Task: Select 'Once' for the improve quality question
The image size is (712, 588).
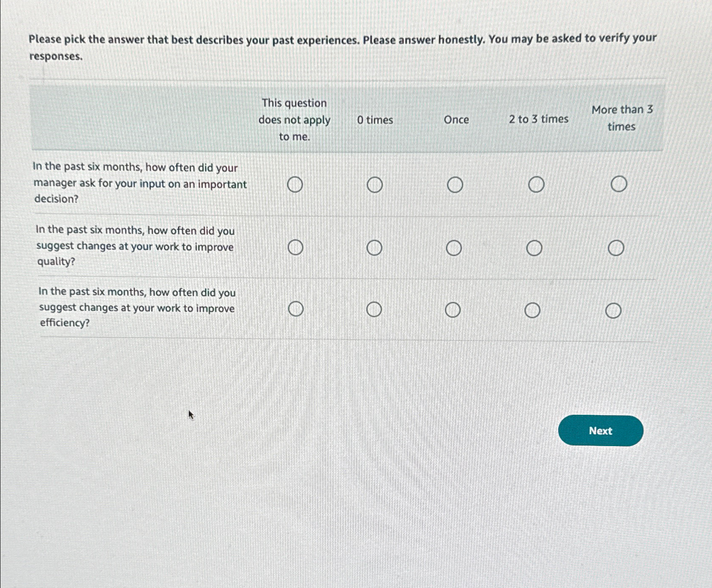Action: coord(455,248)
